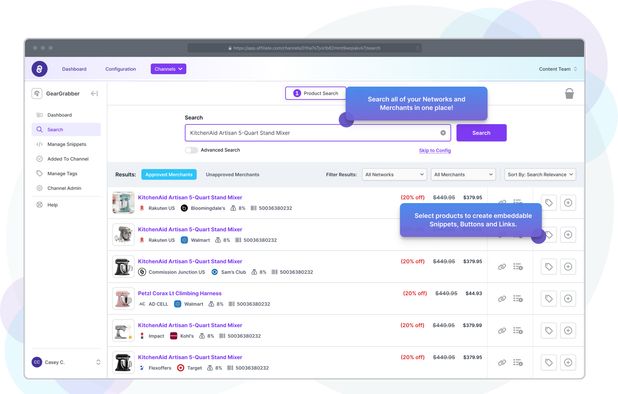The width and height of the screenshot is (618, 394).
Task: Add the Kohl's mixer with plus icon
Action: click(568, 331)
